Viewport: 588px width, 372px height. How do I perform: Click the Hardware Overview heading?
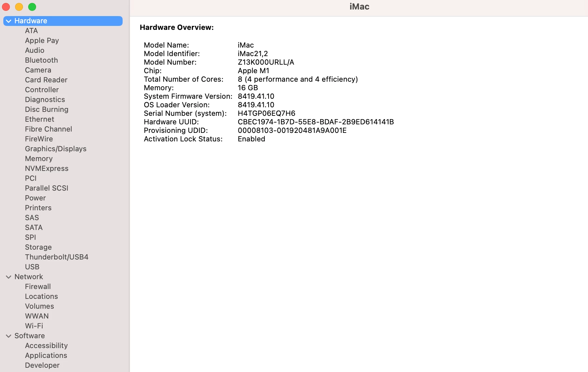pyautogui.click(x=177, y=28)
